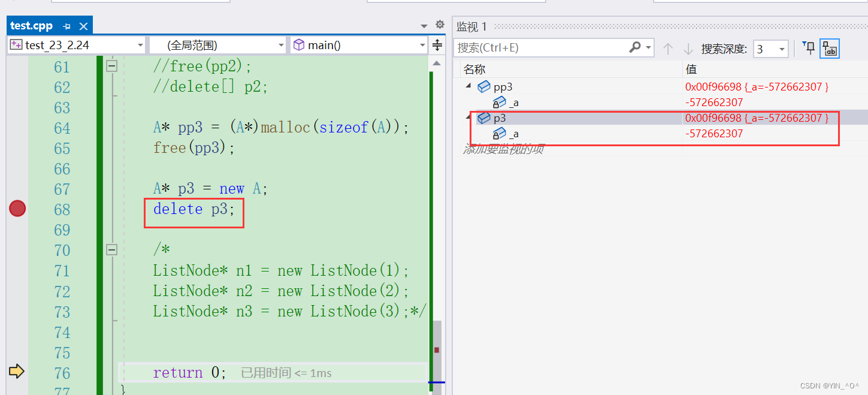Viewport: 868px width, 395px height.
Task: Click the find next down arrow
Action: [x=688, y=49]
